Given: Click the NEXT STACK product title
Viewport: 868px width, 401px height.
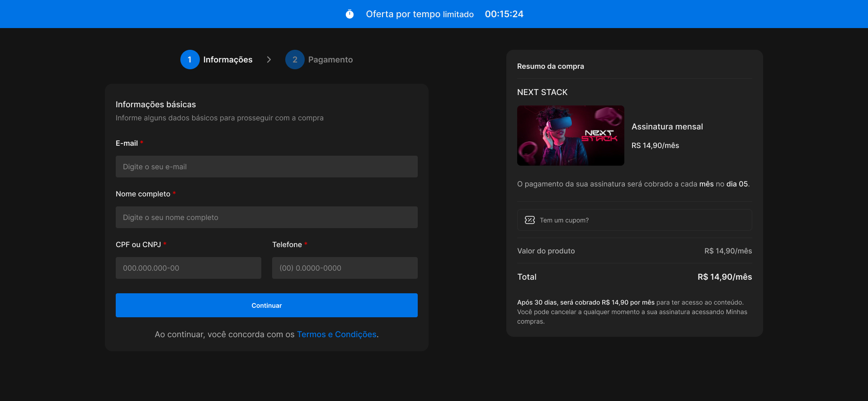Looking at the screenshot, I should coord(542,92).
